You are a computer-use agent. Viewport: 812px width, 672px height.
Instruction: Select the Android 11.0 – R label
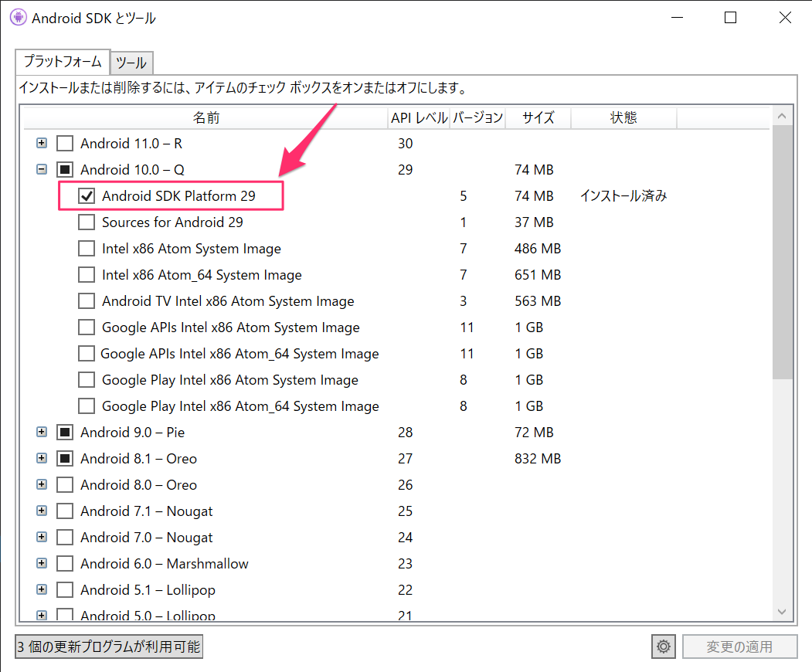point(131,143)
